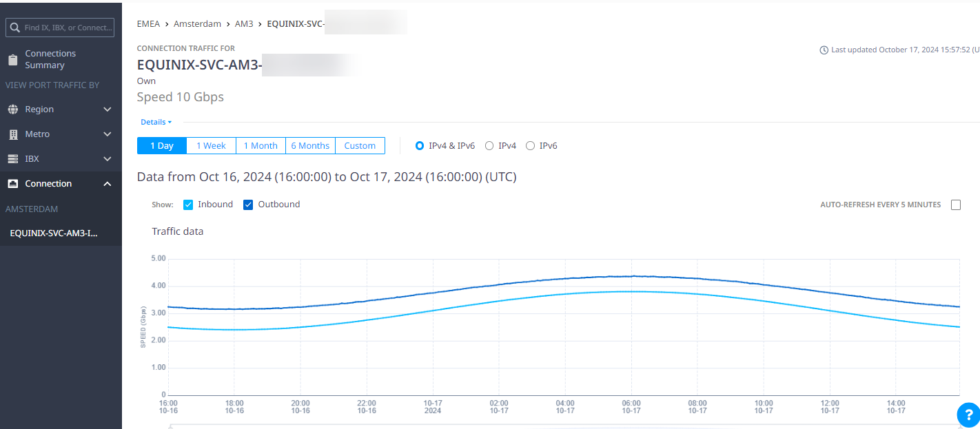Click the AMSTERDAM sidebar heading
This screenshot has width=980, height=429.
click(x=32, y=209)
